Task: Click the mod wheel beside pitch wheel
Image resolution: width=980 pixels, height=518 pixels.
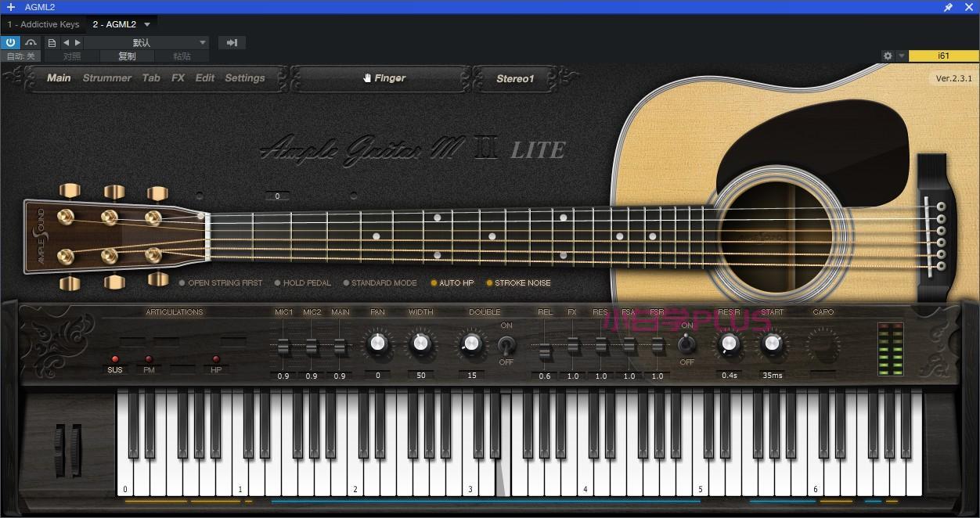Action: click(x=75, y=450)
